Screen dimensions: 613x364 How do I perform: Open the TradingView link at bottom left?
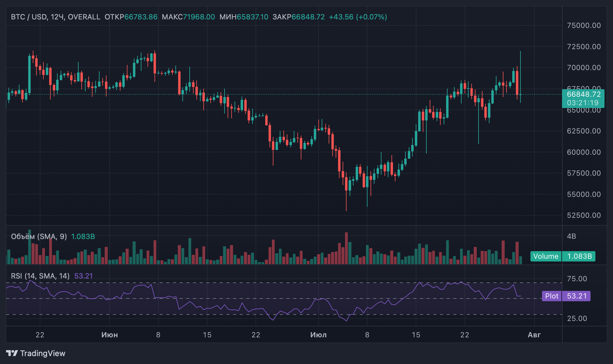[36, 353]
